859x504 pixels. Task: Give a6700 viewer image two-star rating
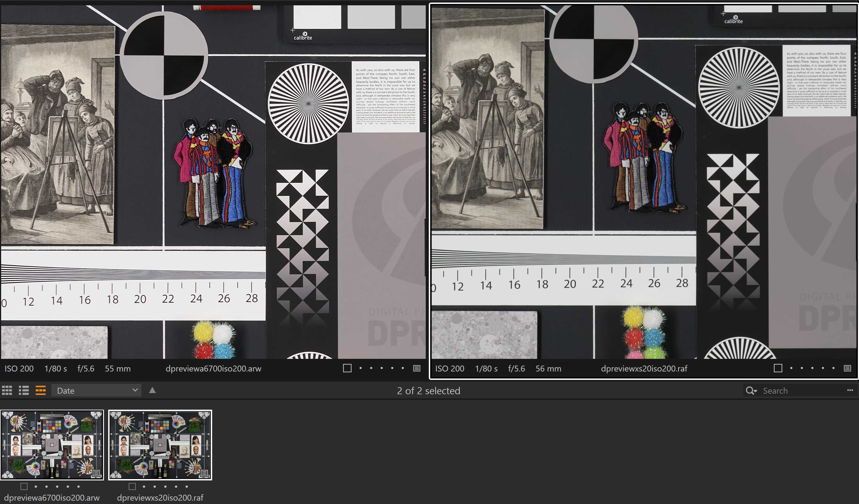click(371, 368)
